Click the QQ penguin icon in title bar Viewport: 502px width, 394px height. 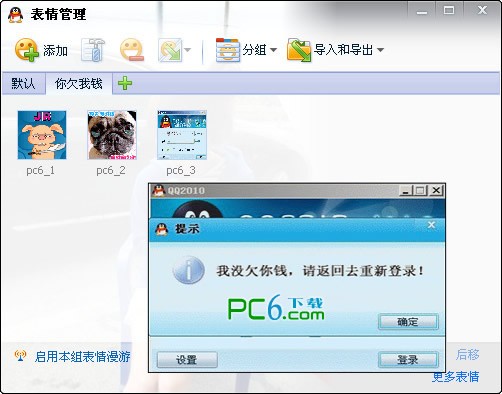pos(15,15)
